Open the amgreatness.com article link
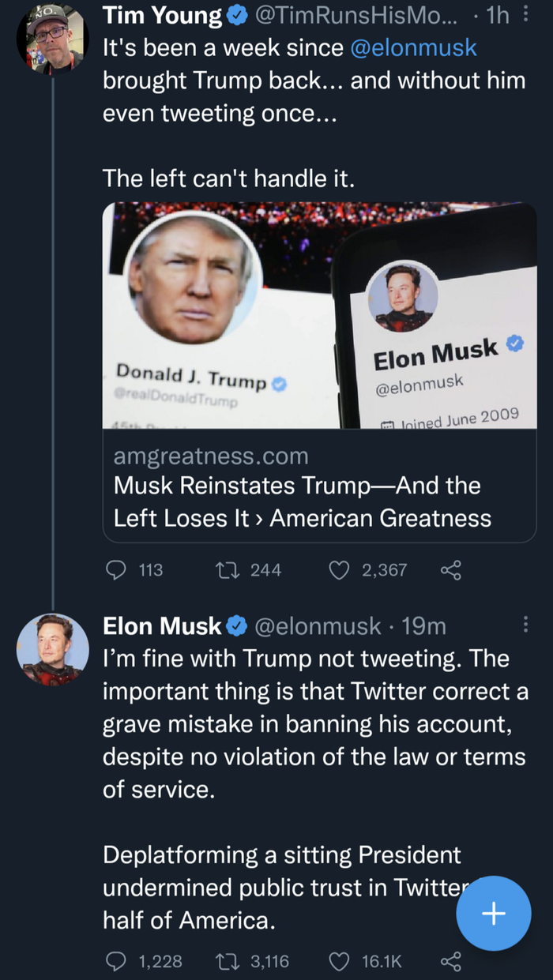The width and height of the screenshot is (553, 980). click(x=211, y=456)
